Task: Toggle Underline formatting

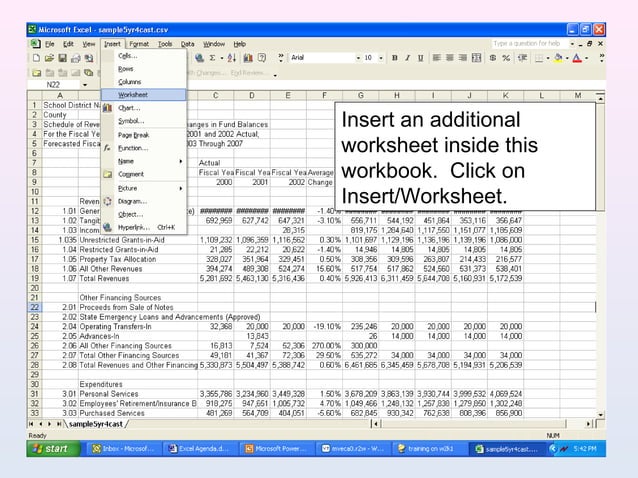Action: pyautogui.click(x=421, y=58)
